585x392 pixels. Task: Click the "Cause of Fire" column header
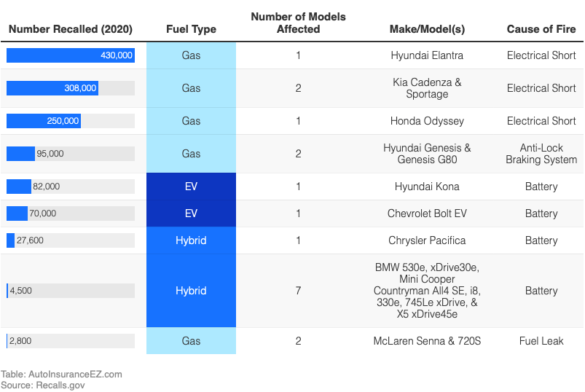coord(541,29)
